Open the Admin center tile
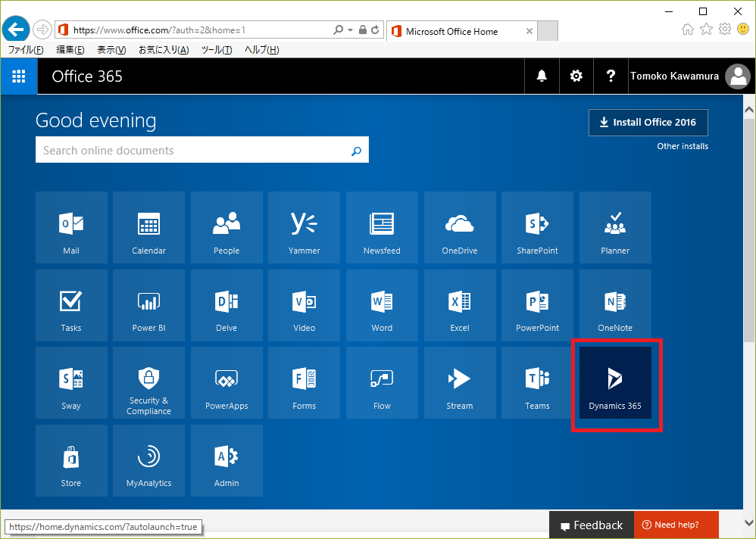This screenshot has width=756, height=539. (x=226, y=460)
